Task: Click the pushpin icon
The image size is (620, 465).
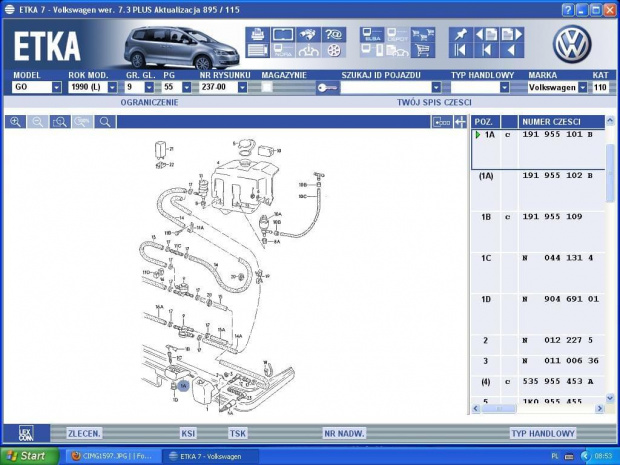Action: click(x=461, y=35)
